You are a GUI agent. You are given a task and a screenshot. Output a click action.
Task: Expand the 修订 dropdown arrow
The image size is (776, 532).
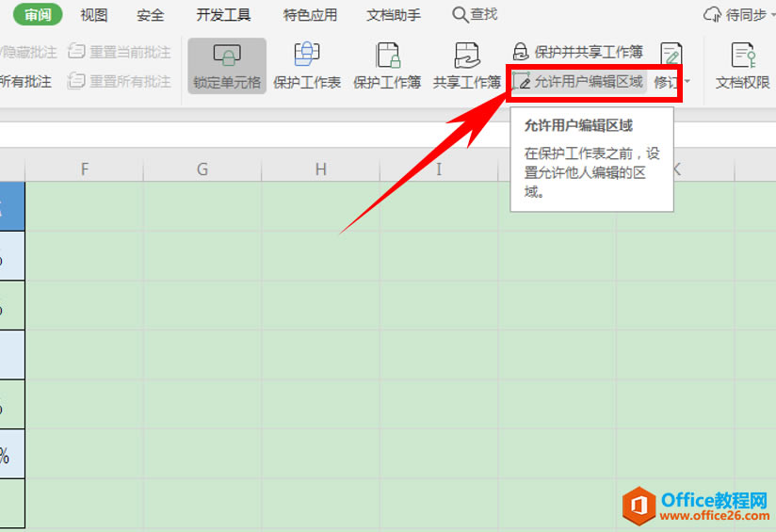(687, 82)
